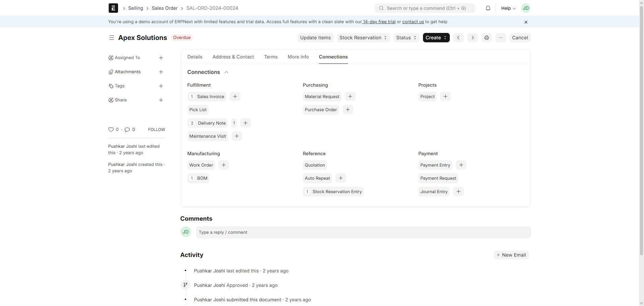Screen dimensions: 644x306
Task: Share document with plus icon
Action: coord(161,100)
